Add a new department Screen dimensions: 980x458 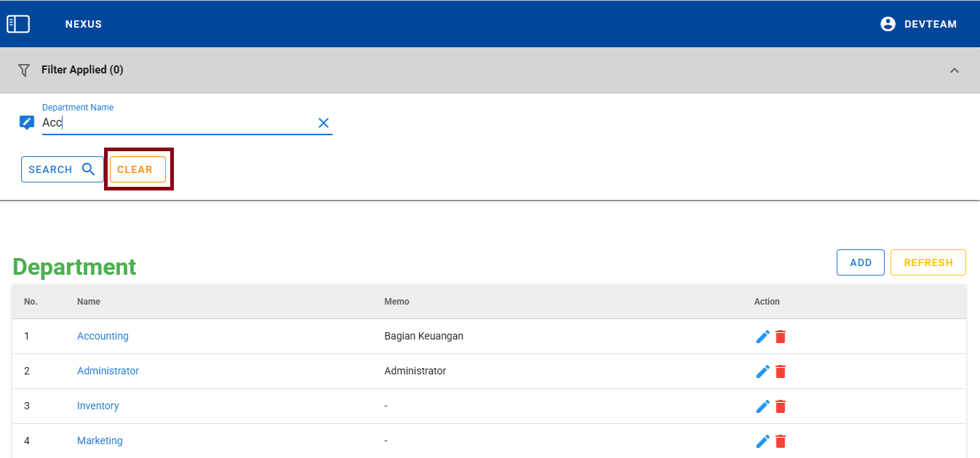[860, 262]
